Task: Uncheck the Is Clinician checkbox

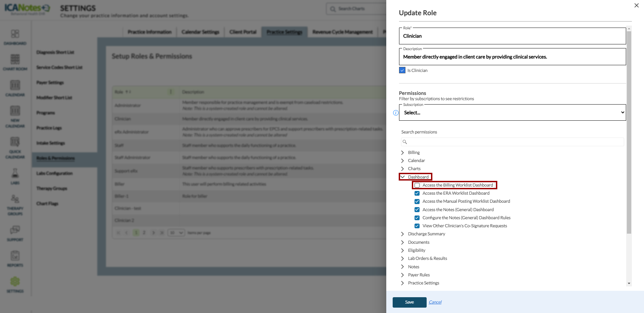Action: (x=402, y=70)
